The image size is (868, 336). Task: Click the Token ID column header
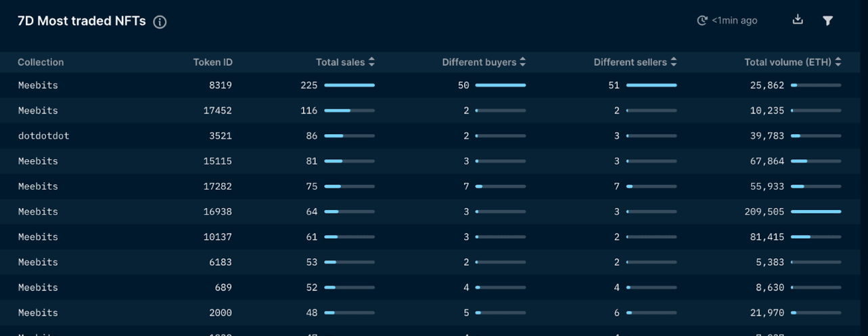(212, 62)
